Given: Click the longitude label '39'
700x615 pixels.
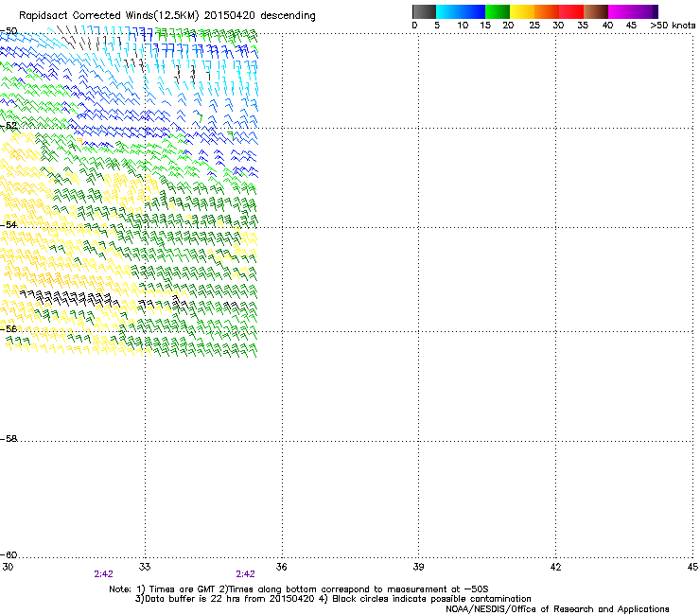Looking at the screenshot, I should pyautogui.click(x=418, y=567).
